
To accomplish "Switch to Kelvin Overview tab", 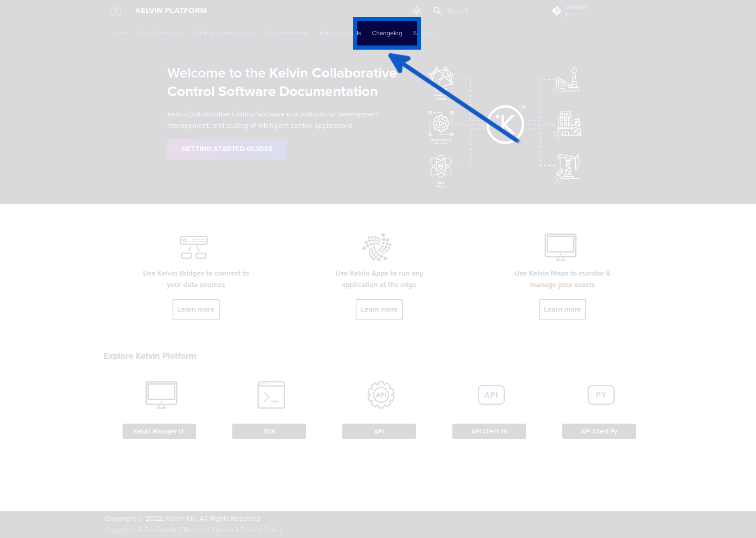I will (160, 33).
